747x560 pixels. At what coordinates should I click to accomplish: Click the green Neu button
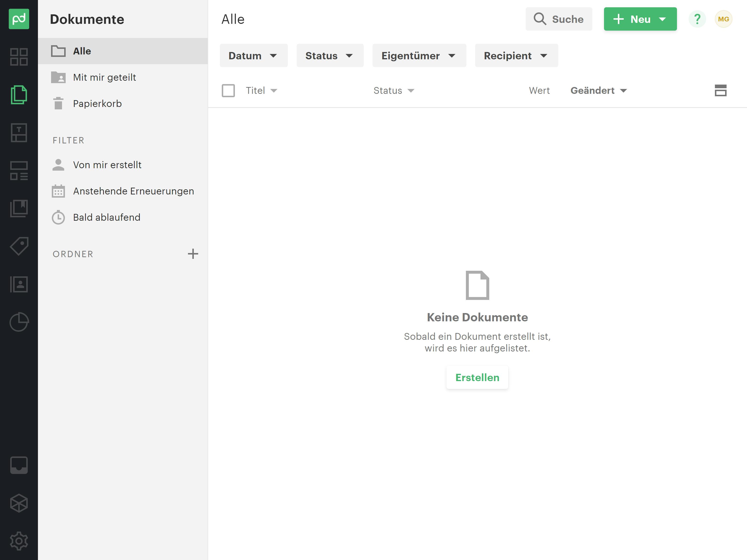coord(640,19)
